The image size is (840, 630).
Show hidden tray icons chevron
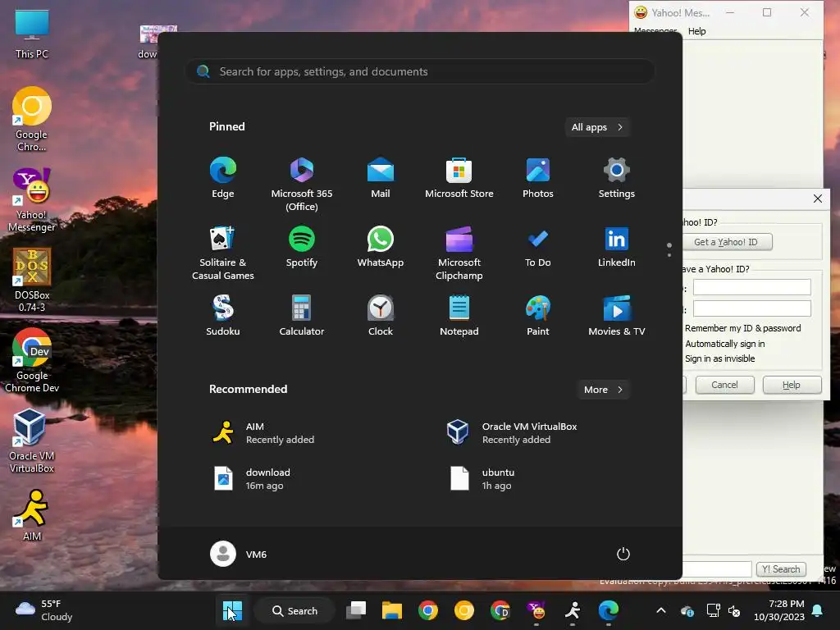pyautogui.click(x=661, y=610)
